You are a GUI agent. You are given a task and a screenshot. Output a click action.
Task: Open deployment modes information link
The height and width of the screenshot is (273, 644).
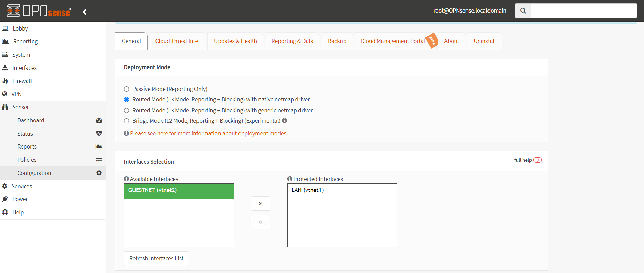click(x=208, y=133)
